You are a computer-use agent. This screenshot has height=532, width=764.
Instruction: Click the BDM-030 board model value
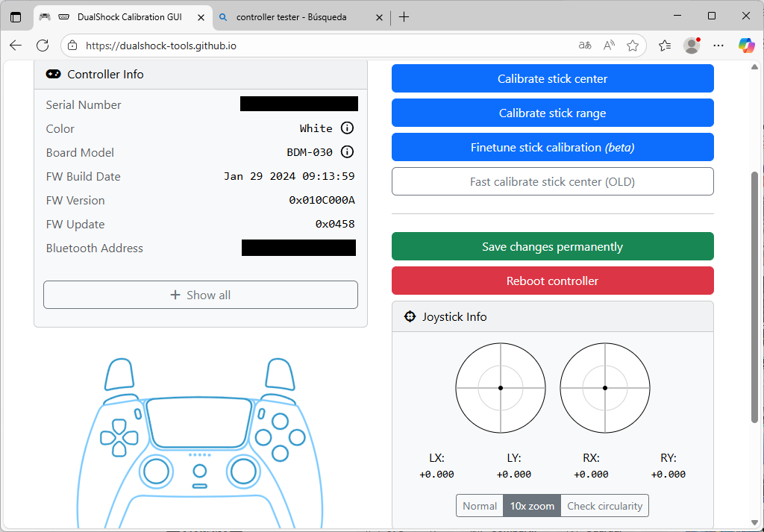tap(310, 152)
